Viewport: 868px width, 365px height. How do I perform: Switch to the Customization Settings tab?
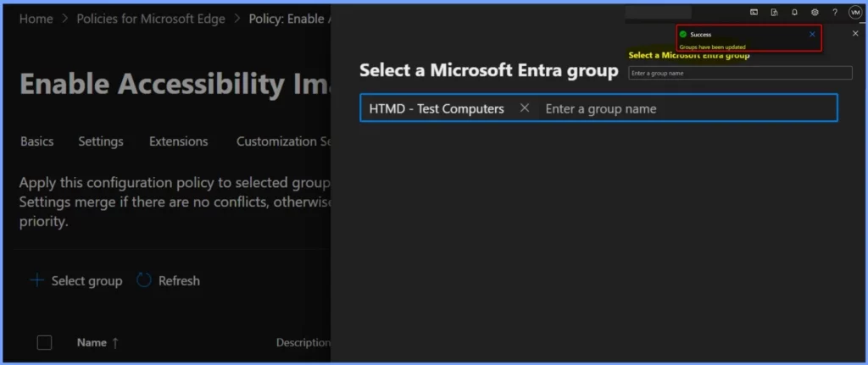283,141
